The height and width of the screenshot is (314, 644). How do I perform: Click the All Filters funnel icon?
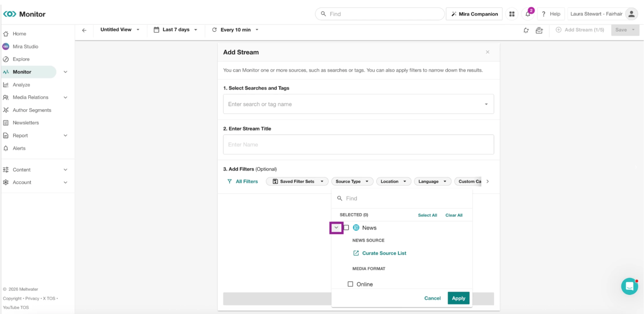point(230,181)
